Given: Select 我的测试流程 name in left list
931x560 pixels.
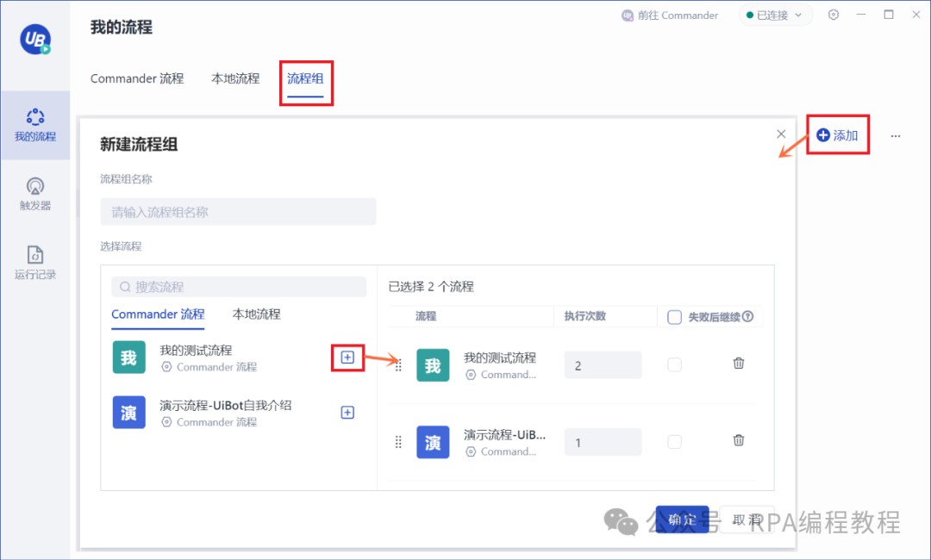Looking at the screenshot, I should pos(196,350).
